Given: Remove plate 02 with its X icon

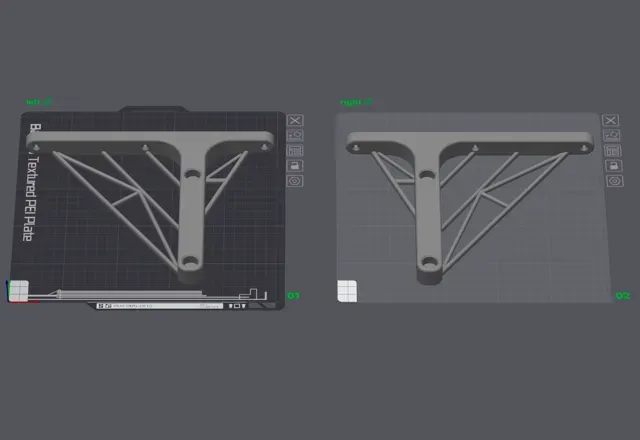Looking at the screenshot, I should tap(611, 120).
